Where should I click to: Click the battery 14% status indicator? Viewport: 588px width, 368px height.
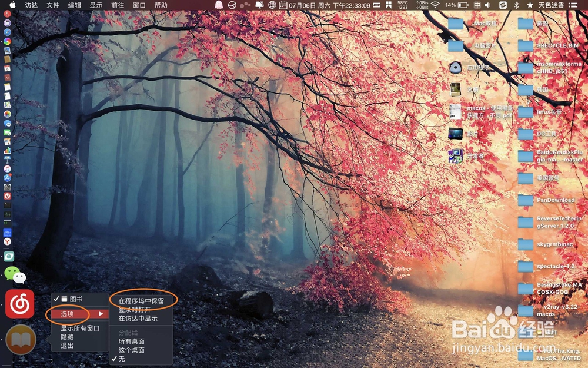tap(456, 5)
